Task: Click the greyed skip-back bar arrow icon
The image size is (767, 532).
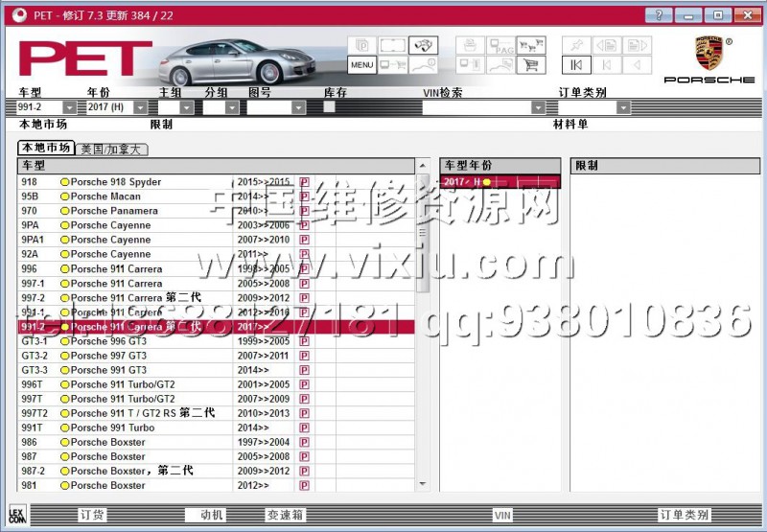Action: tap(607, 65)
